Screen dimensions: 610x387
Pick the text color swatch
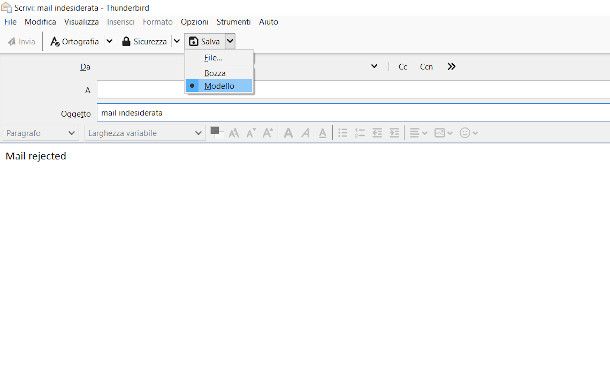[215, 131]
